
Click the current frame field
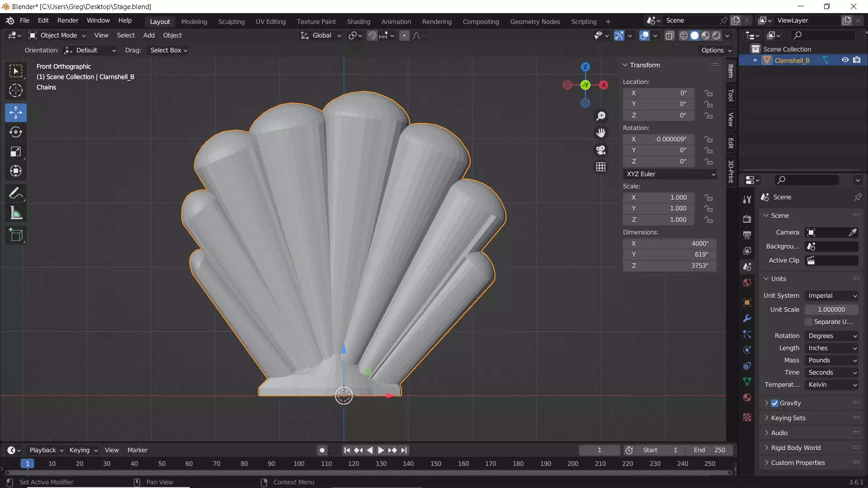(599, 450)
